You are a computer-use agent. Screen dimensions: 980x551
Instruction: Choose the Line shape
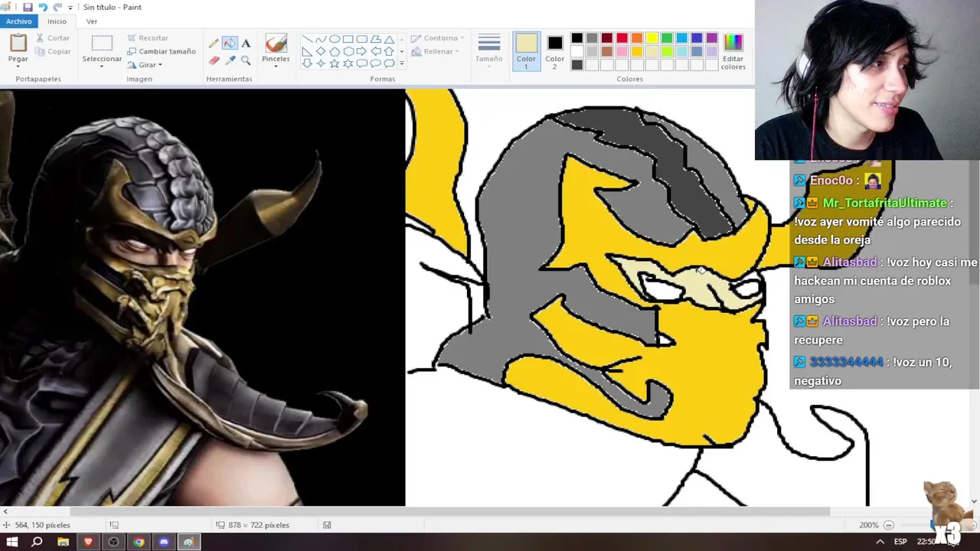pyautogui.click(x=307, y=39)
